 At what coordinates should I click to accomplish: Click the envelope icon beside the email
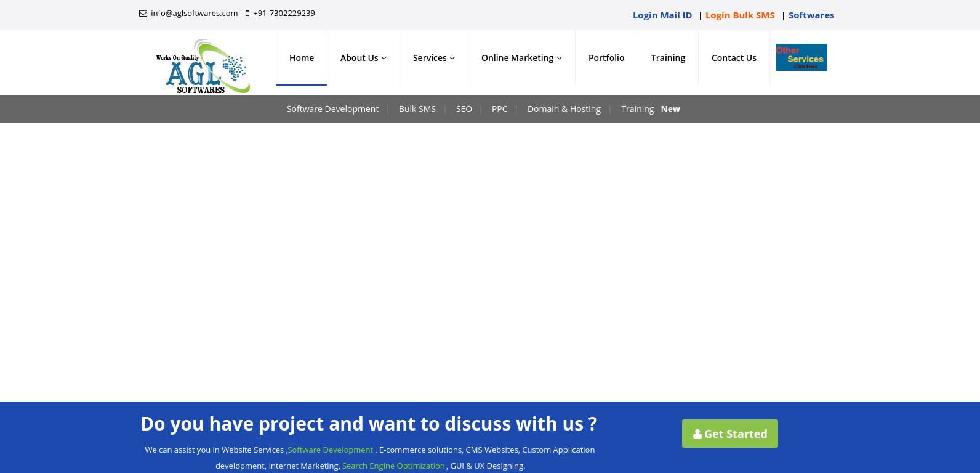click(143, 14)
